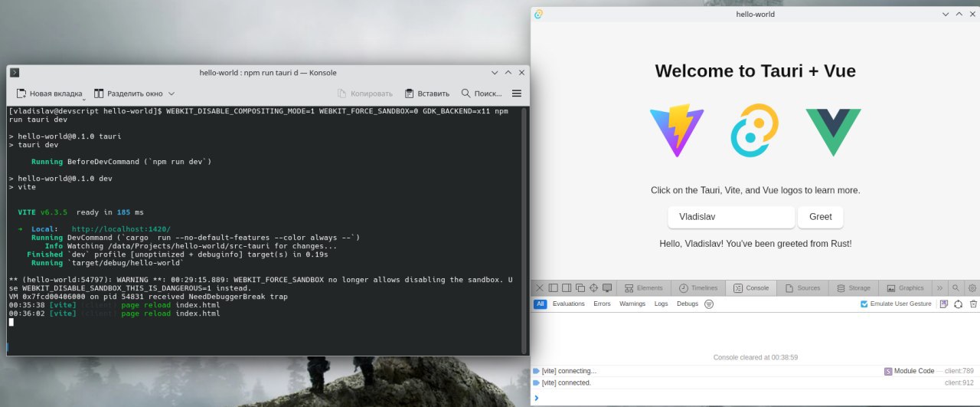980x407 pixels.
Task: Click the hello-world window app icon
Action: [x=539, y=14]
